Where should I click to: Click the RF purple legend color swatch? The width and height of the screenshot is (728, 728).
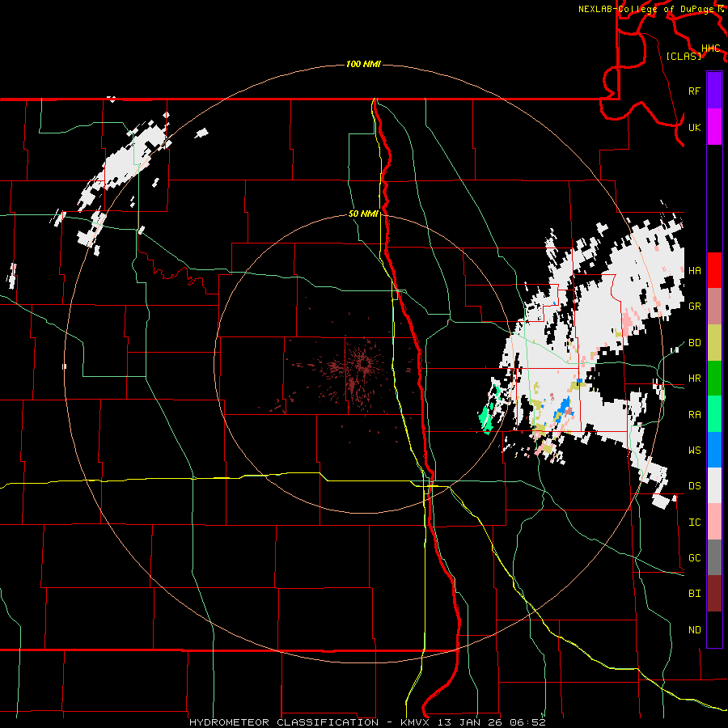coord(714,91)
